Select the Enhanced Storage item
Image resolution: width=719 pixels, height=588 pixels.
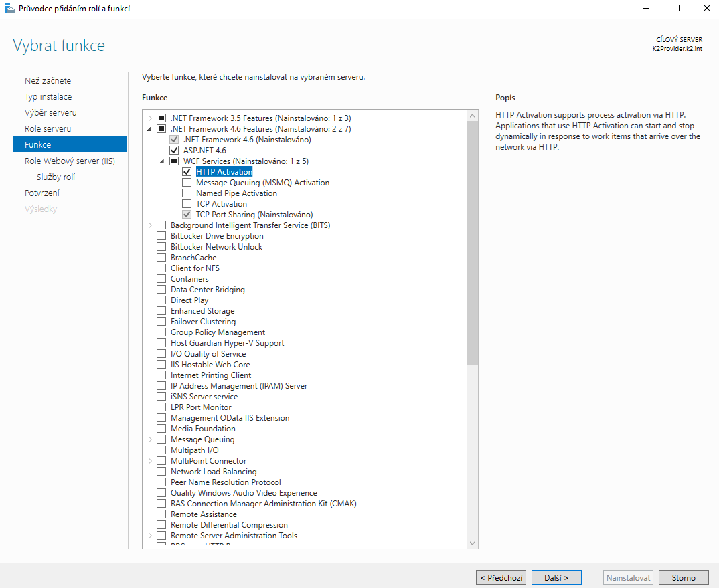pos(203,311)
